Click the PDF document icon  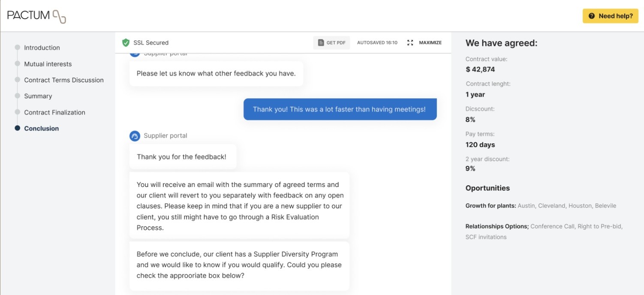(321, 42)
